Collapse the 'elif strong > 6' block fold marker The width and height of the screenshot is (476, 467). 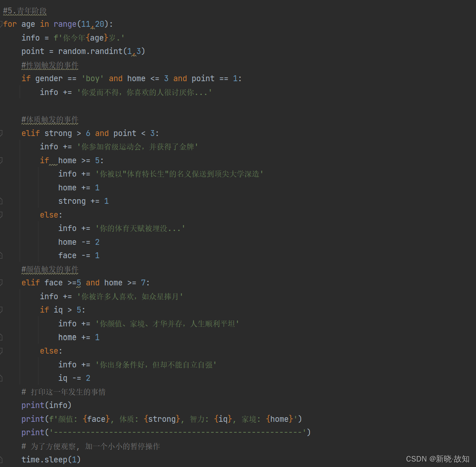coord(1,133)
